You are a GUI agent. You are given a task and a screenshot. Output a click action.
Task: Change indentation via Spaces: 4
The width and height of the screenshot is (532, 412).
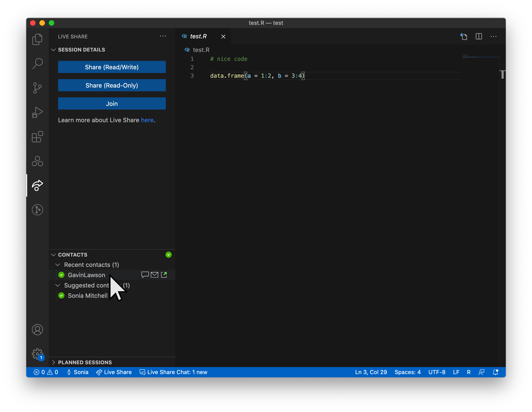[x=407, y=372]
